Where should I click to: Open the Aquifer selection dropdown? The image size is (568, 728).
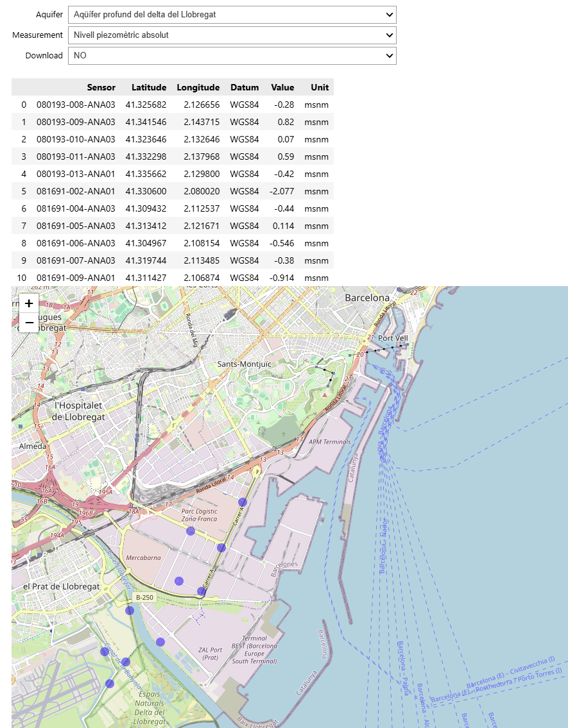pos(232,14)
